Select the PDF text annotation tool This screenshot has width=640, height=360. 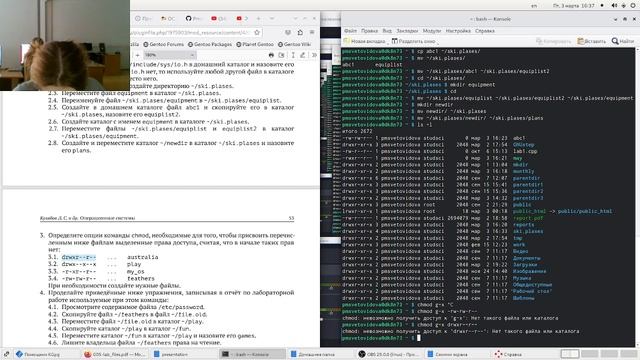pyautogui.click(x=292, y=55)
